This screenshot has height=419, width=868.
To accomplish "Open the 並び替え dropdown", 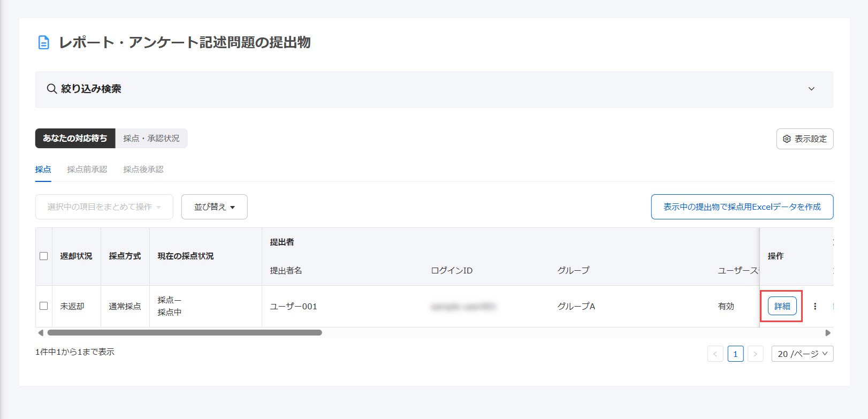I will pyautogui.click(x=214, y=207).
